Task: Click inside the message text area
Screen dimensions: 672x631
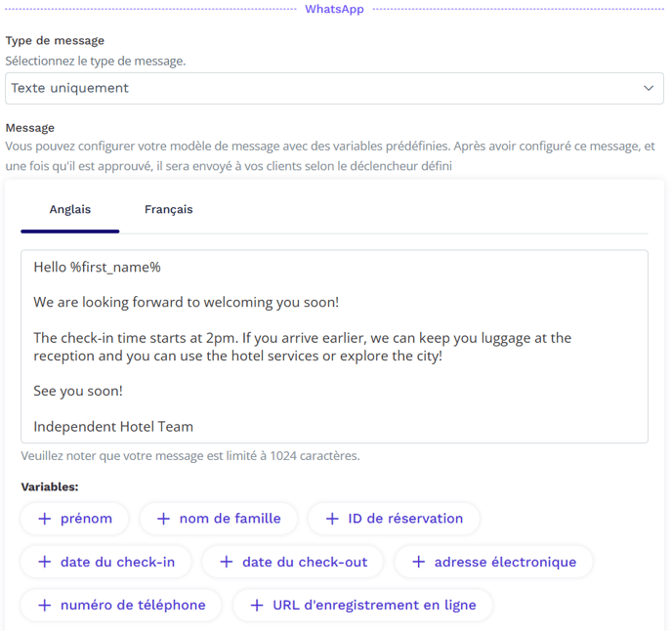Action: click(334, 347)
